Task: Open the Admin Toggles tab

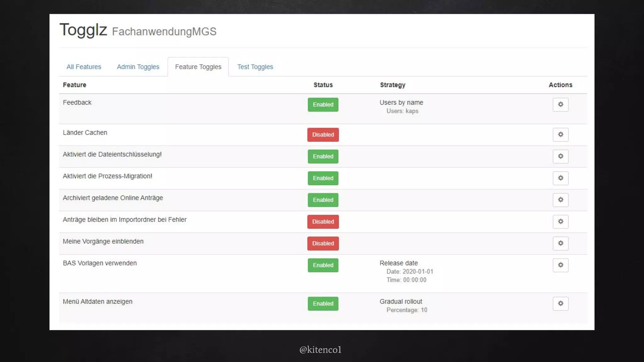Action: coord(138,67)
